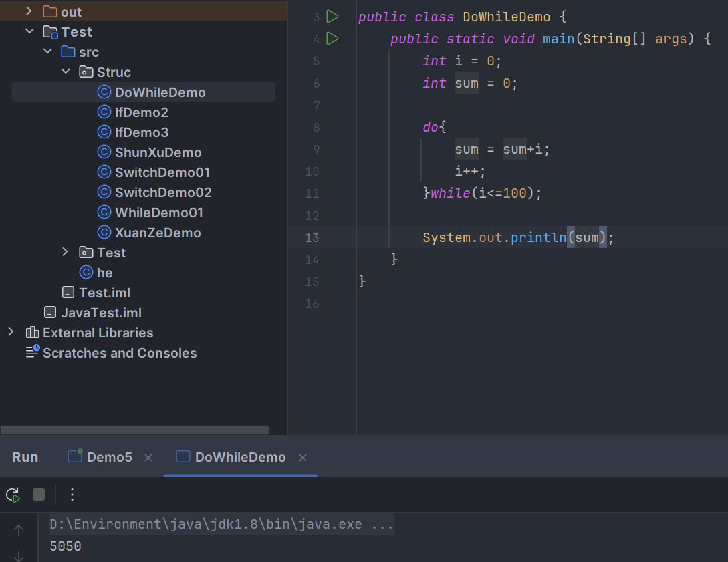Click line number 13 in gutter
Image resolution: width=728 pixels, height=562 pixels.
coord(312,238)
